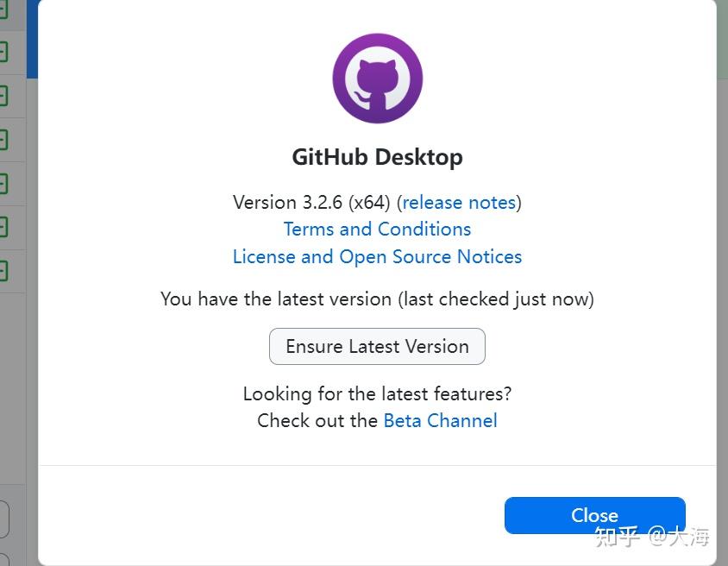Click the third green file status icon

coord(3,95)
